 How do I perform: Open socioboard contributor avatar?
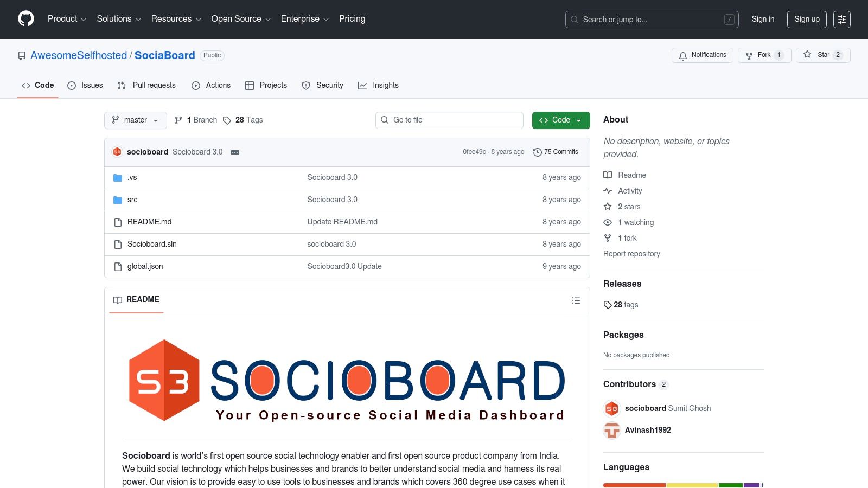pyautogui.click(x=612, y=409)
